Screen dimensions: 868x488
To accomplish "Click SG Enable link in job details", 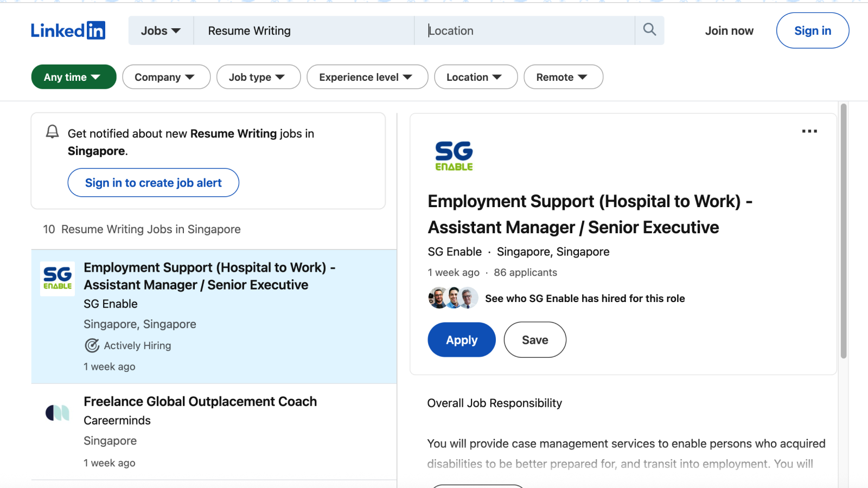I will tap(455, 252).
